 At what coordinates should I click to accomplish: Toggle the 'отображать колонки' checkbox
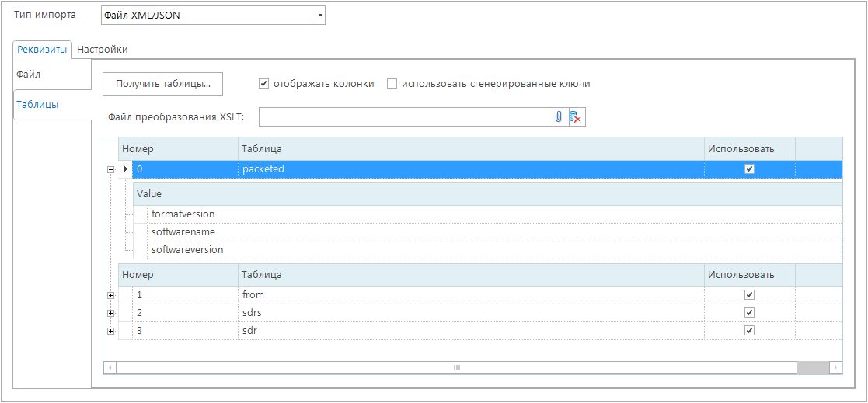point(263,84)
